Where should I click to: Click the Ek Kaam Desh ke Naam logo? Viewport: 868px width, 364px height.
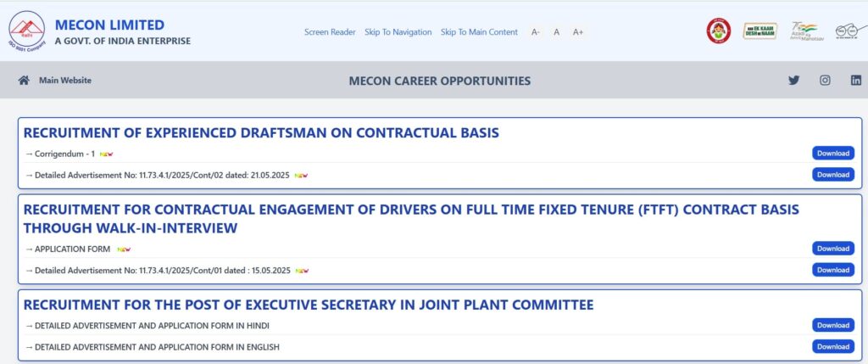click(759, 31)
